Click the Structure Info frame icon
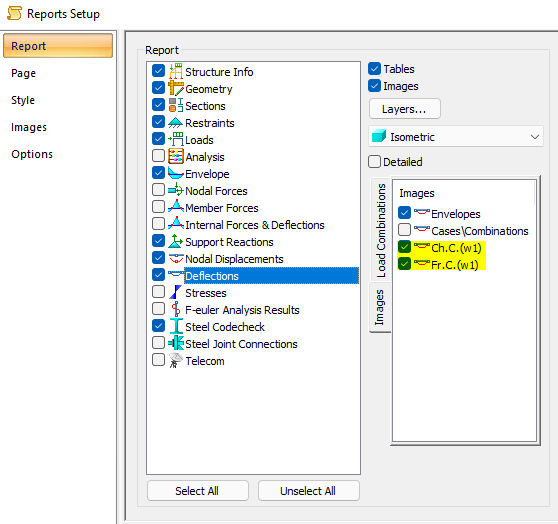The height and width of the screenshot is (524, 558). pyautogui.click(x=176, y=71)
